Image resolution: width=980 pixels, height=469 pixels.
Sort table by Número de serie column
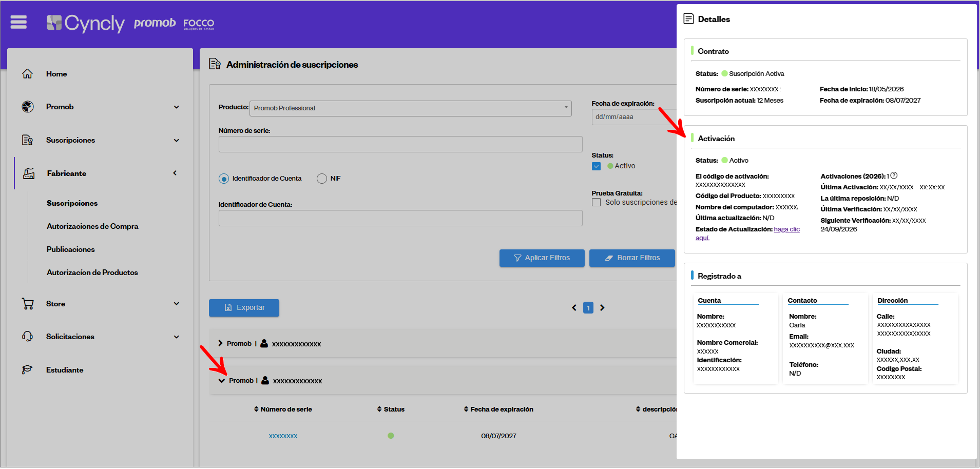click(283, 409)
